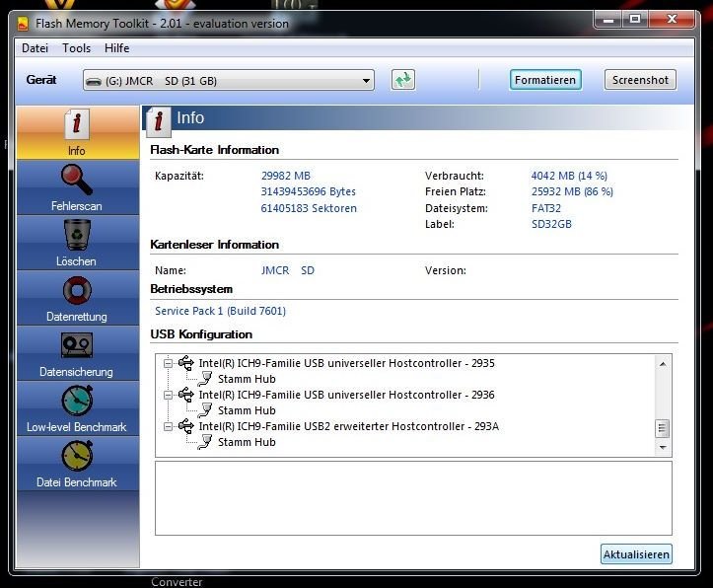The image size is (713, 588).
Task: Collapse the Hostcontroller 2935 tree node
Action: [169, 363]
